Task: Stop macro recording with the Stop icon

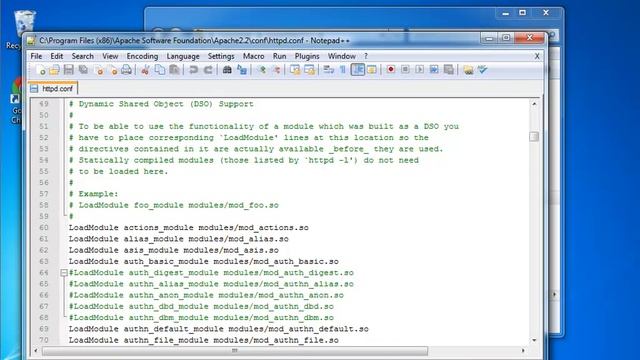Action: tap(405, 70)
